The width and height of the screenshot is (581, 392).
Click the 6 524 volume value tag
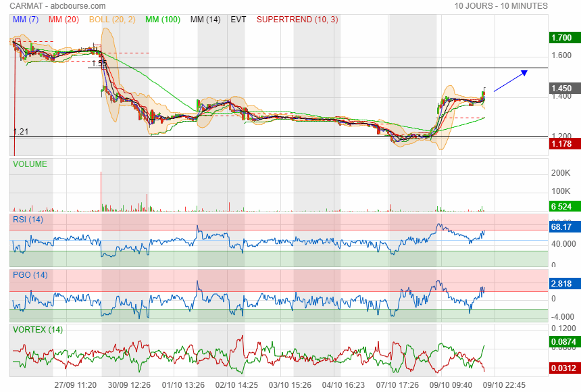click(561, 207)
